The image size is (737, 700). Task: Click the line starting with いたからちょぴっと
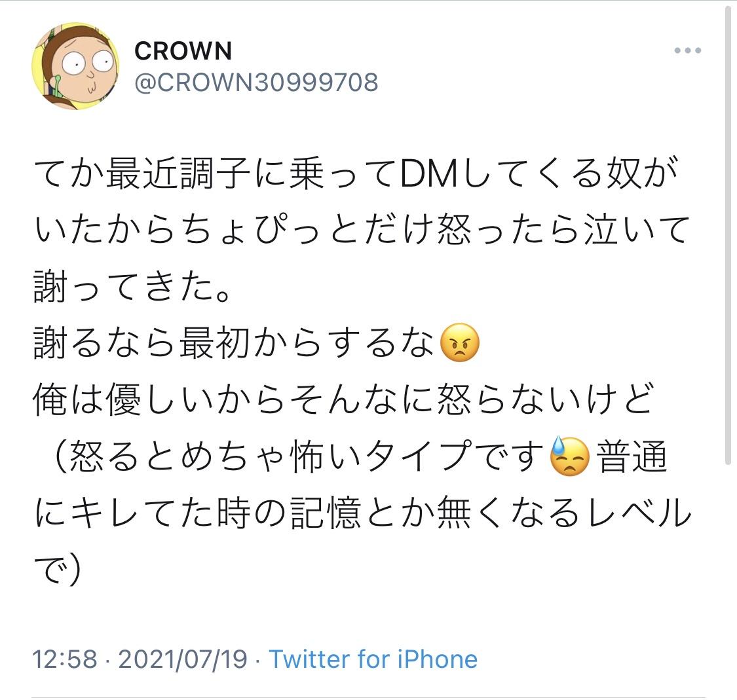coord(362,230)
